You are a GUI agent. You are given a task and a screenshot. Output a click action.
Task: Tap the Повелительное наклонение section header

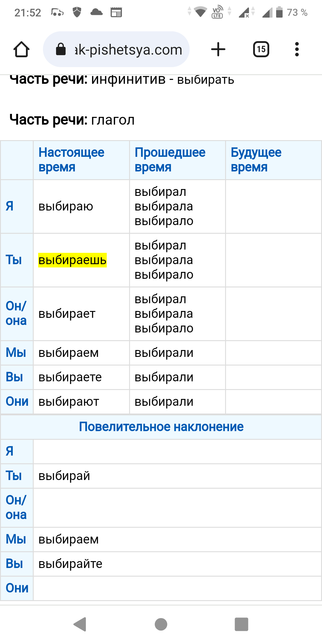tap(161, 427)
